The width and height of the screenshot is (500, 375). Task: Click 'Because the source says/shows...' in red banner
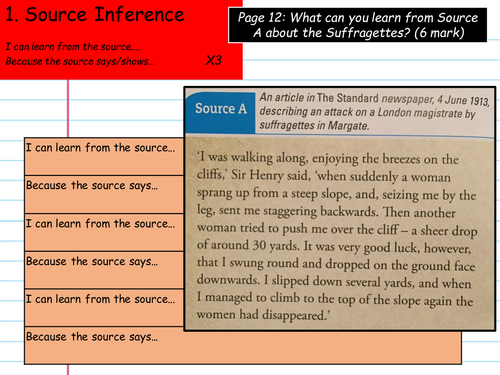[x=80, y=61]
